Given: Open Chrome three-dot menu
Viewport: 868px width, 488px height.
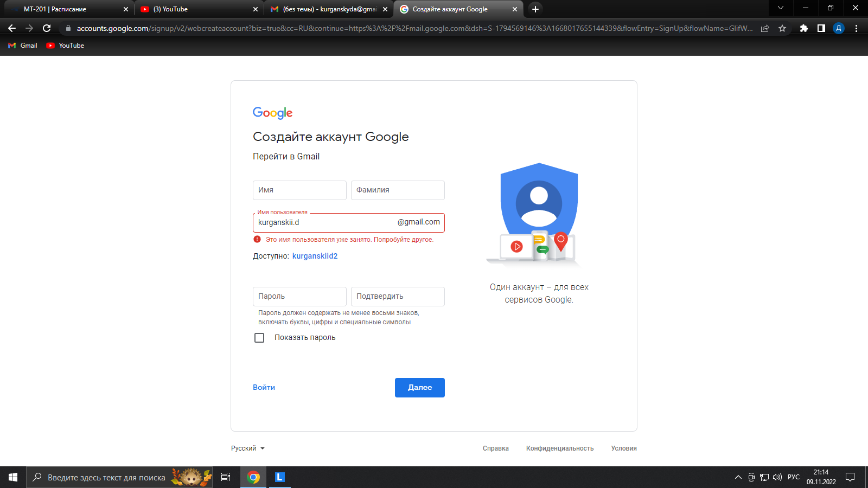Looking at the screenshot, I should click(x=856, y=28).
